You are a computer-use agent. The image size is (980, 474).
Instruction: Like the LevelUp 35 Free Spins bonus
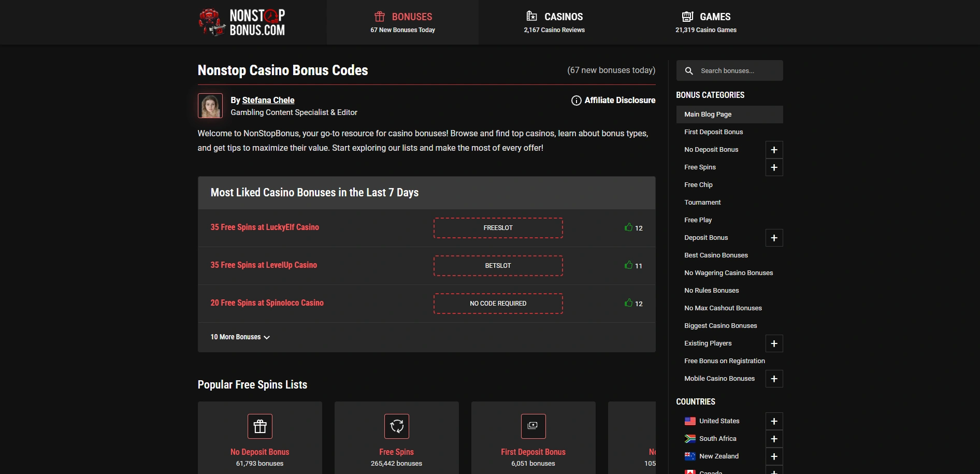(x=628, y=265)
